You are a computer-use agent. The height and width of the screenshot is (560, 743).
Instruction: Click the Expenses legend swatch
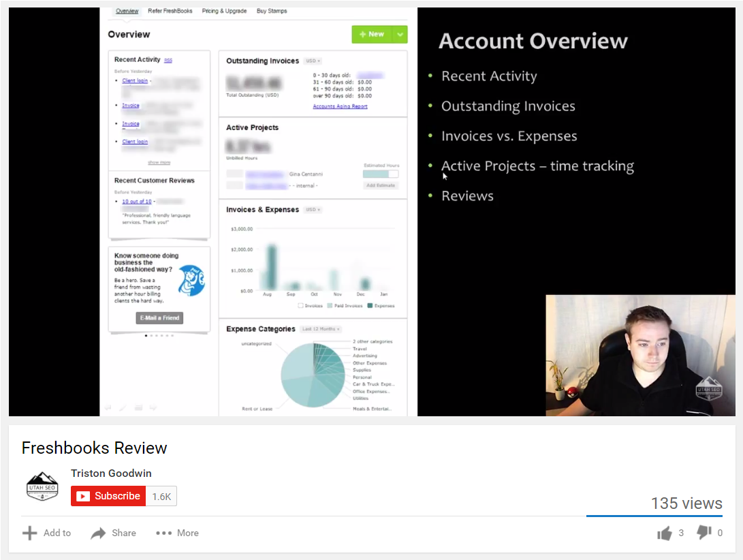(x=370, y=306)
